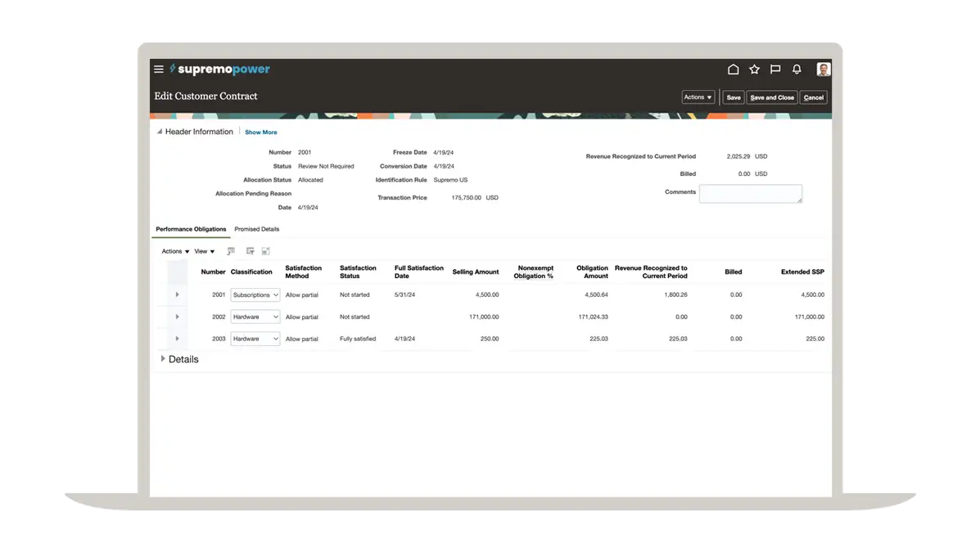Open user profile avatar menu
Screen dimensions: 980x553
tap(823, 70)
